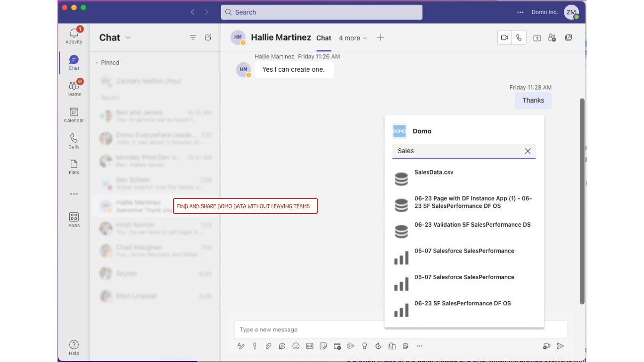Click the Domo Inc. organization name
Image resolution: width=644 pixels, height=362 pixels.
[x=545, y=12]
